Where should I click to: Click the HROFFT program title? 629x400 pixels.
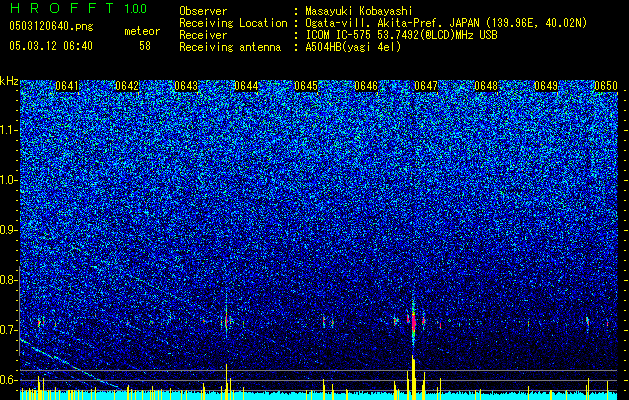point(62,9)
